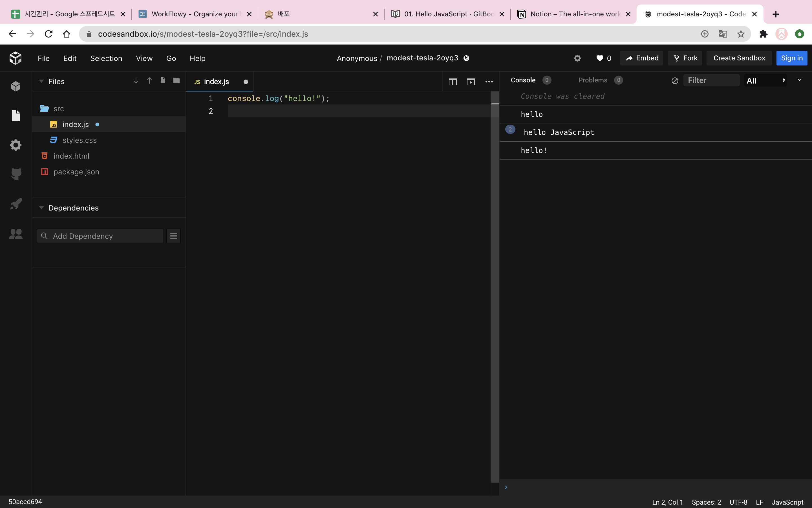Click Spaces: 2 in status bar

click(x=706, y=502)
